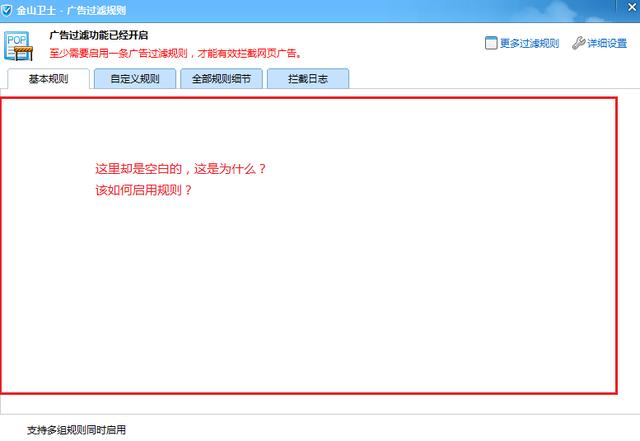Screen dimensions: 640x441
Task: Click the red 至少需要启用一条广告过滤规则 warning
Action: [176, 53]
